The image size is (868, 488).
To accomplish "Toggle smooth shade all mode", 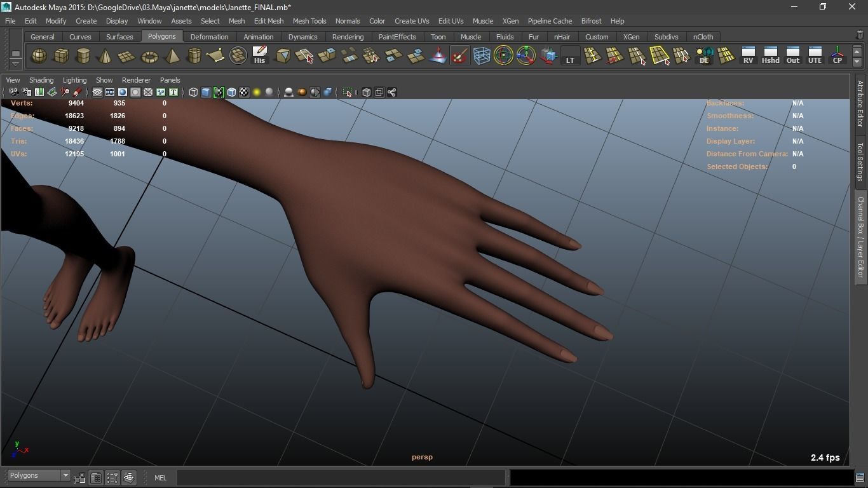I will (x=206, y=93).
